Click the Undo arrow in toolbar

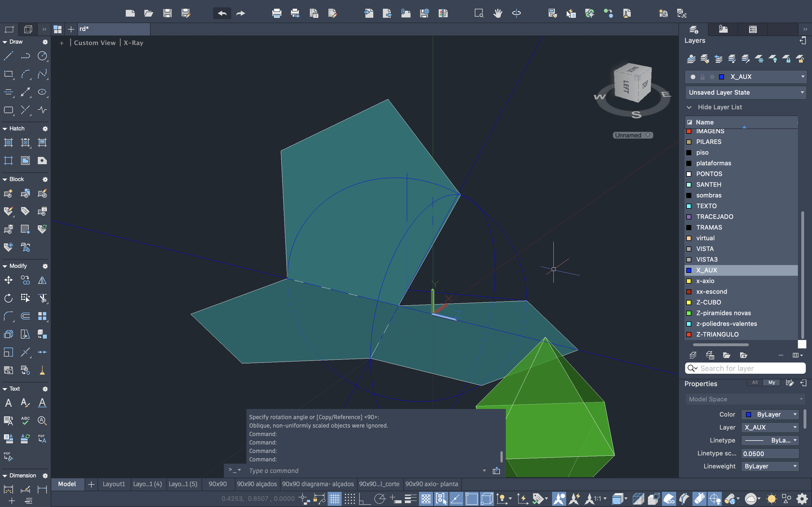[x=222, y=14]
